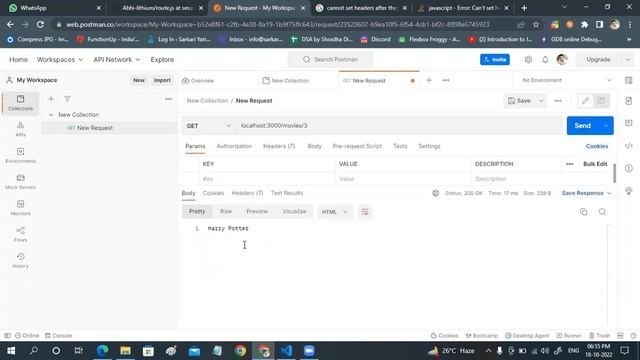Open the comments mode icon
Viewport: 640px width, 360px height.
tap(601, 101)
